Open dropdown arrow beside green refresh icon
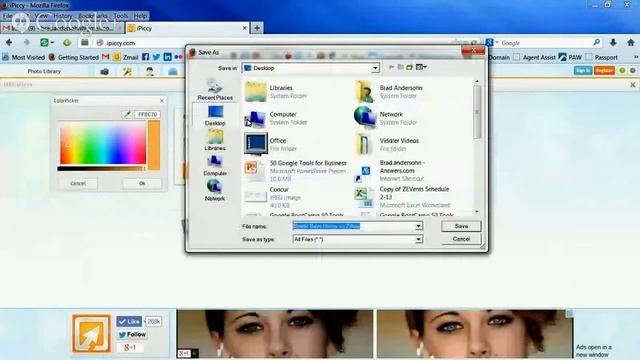Viewport: 640px width, 360px height. [x=52, y=43]
